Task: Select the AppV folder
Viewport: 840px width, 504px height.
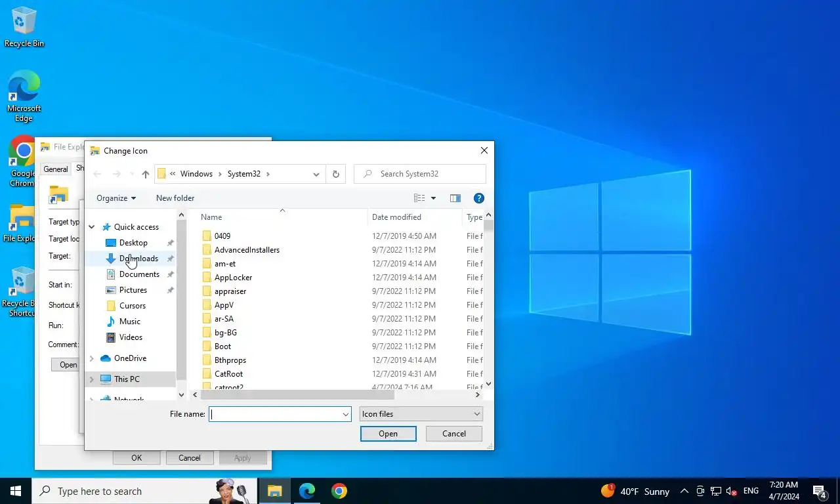Action: (x=224, y=305)
